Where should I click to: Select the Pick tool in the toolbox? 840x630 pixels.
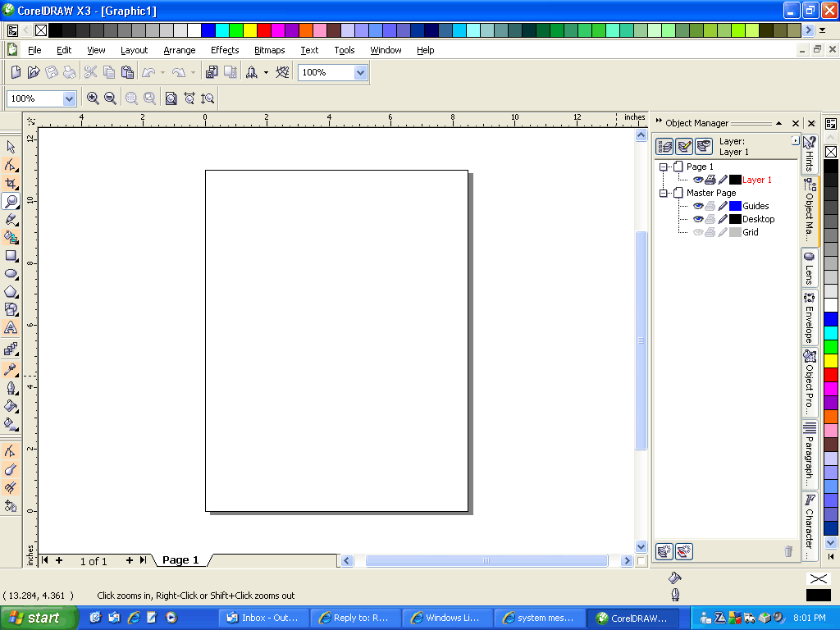click(x=11, y=146)
